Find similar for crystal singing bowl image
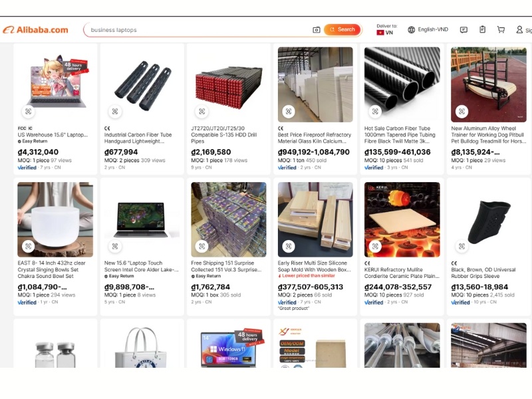 coord(28,246)
